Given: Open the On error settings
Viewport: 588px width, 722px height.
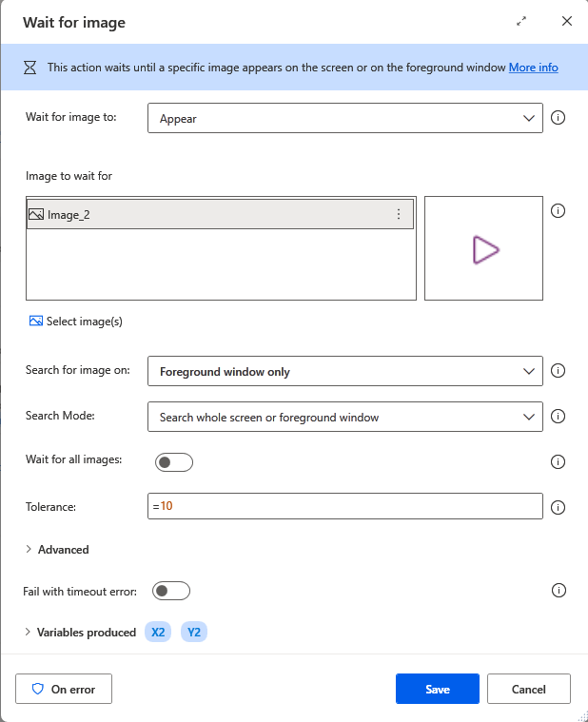Looking at the screenshot, I should coord(64,689).
